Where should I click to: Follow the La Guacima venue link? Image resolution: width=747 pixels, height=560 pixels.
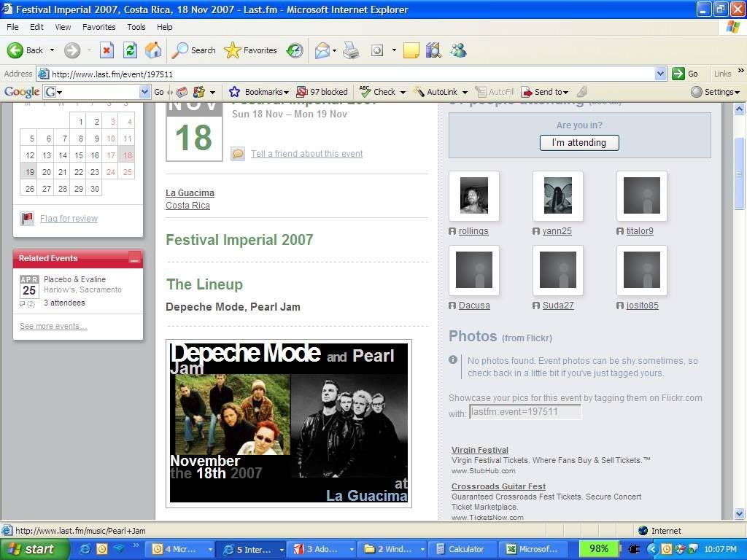190,192
